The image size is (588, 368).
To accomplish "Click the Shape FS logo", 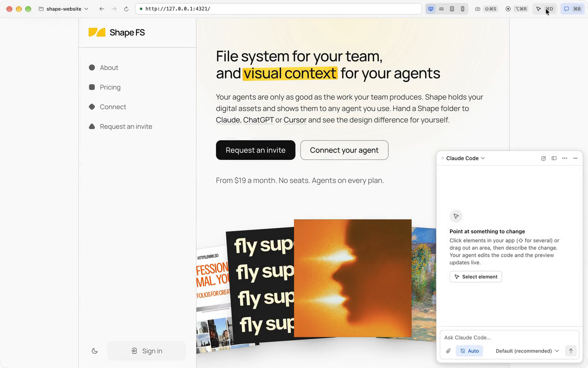I will 117,32.
